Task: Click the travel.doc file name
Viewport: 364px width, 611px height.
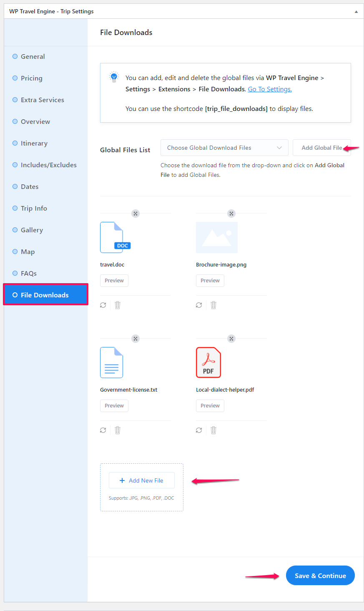Action: pos(112,265)
